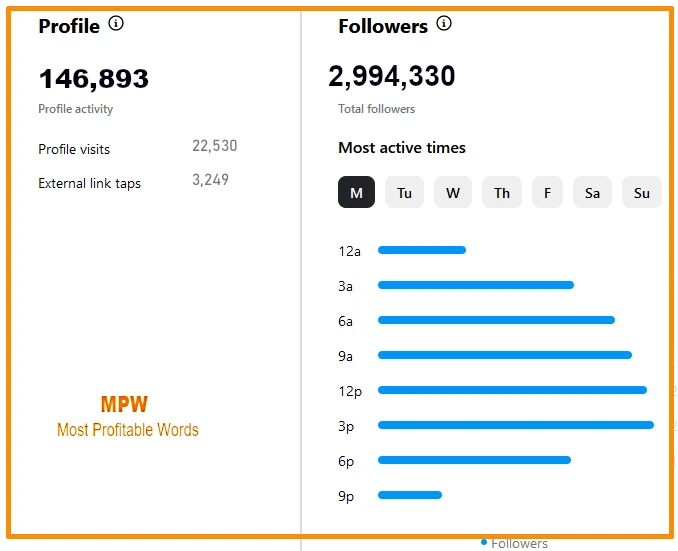Viewport: 678px width, 551px height.
Task: Click the 12a activity bar
Action: (x=422, y=250)
